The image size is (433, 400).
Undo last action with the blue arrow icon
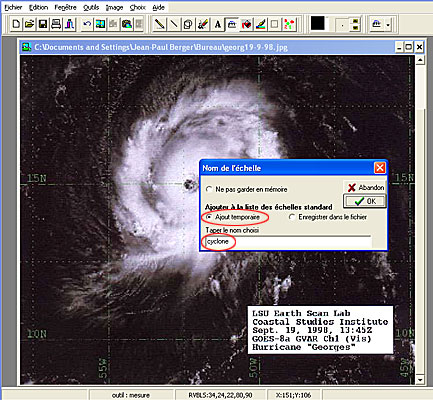[x=87, y=24]
